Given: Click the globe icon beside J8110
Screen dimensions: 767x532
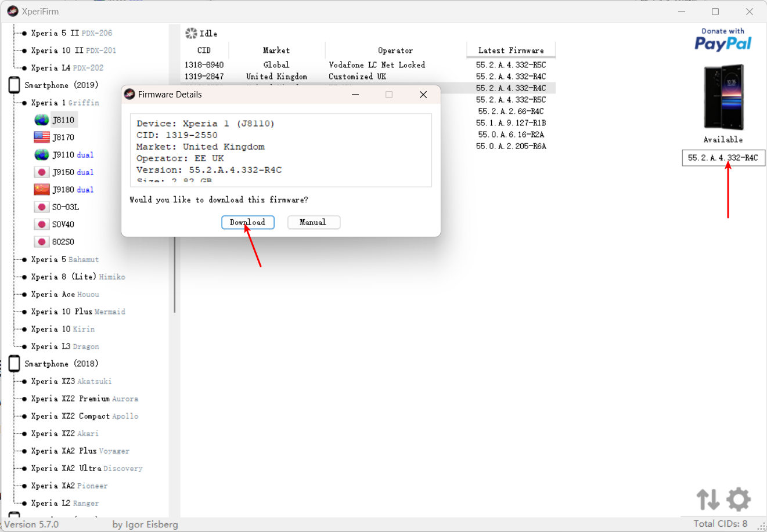Looking at the screenshot, I should click(x=41, y=120).
